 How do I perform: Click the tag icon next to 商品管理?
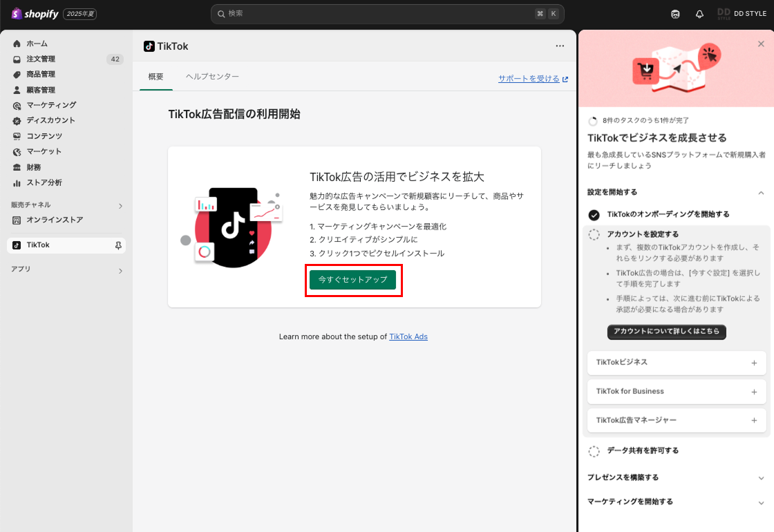(17, 75)
